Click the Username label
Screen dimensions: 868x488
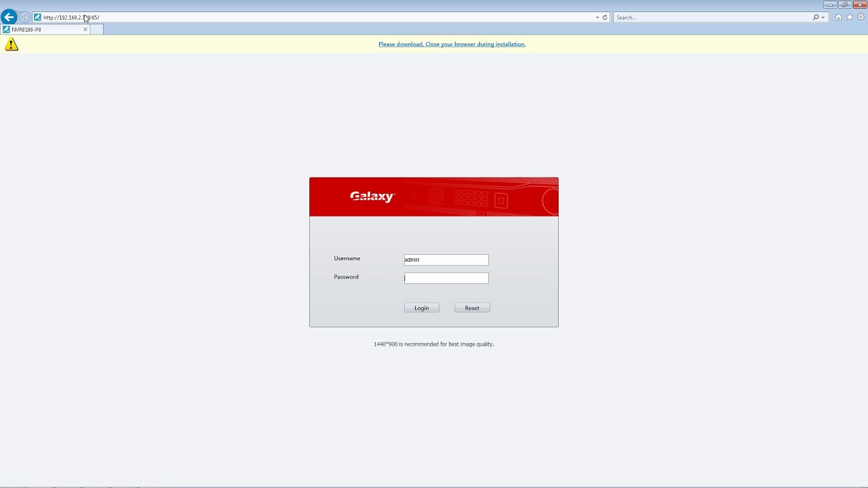[x=347, y=258]
